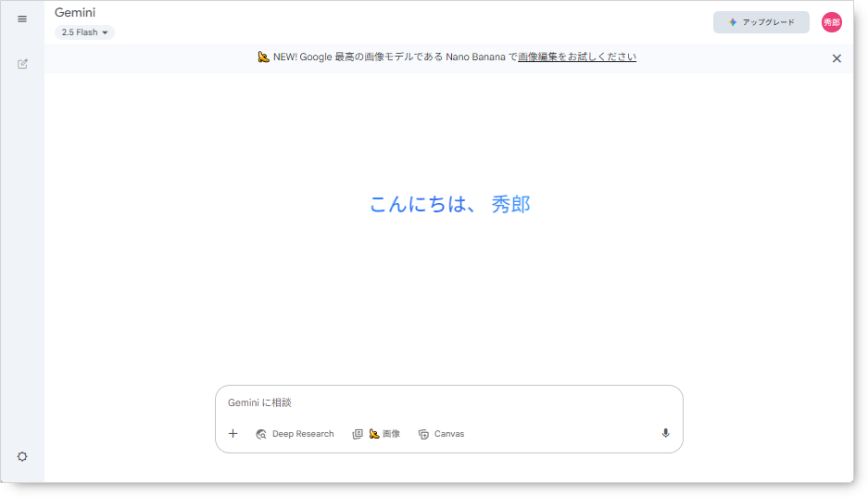Click the Gemini title text

(75, 12)
